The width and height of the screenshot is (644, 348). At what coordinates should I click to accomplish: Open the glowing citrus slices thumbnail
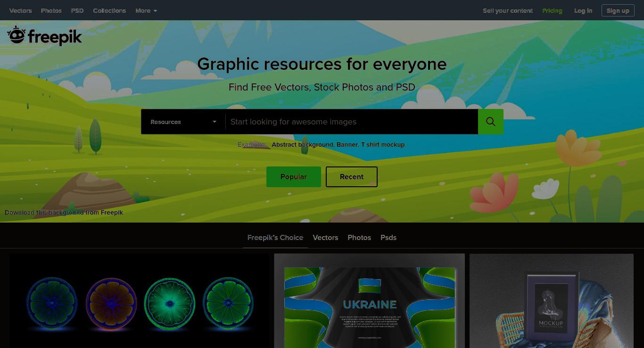140,301
